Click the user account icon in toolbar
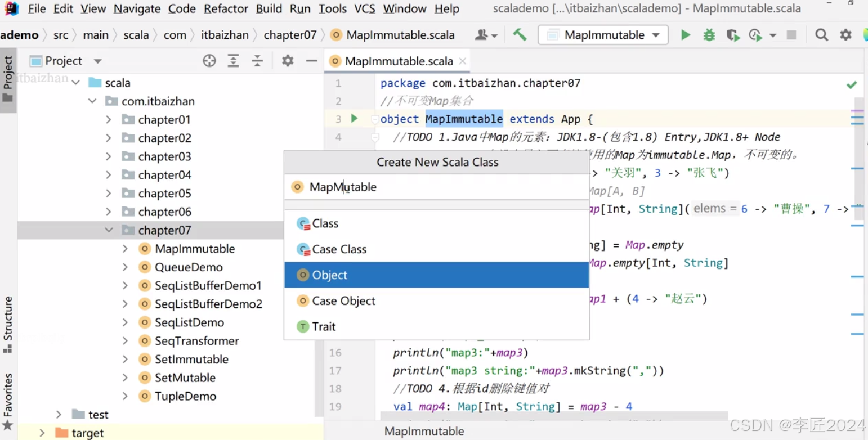Image resolution: width=868 pixels, height=440 pixels. click(x=486, y=35)
